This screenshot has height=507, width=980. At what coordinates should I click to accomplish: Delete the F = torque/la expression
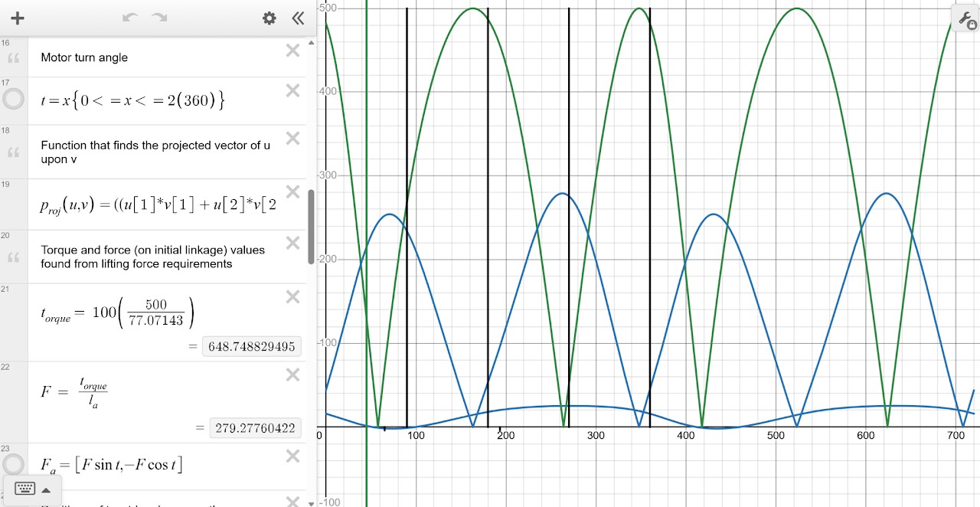[x=292, y=375]
